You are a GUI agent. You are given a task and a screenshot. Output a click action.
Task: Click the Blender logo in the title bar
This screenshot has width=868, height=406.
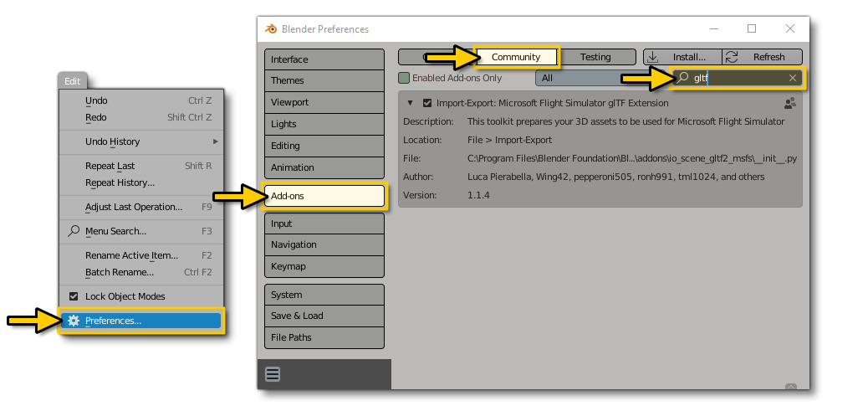pos(271,28)
